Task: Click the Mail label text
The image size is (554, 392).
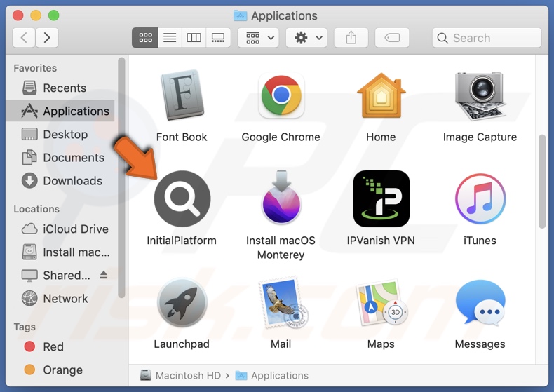Action: tap(281, 344)
